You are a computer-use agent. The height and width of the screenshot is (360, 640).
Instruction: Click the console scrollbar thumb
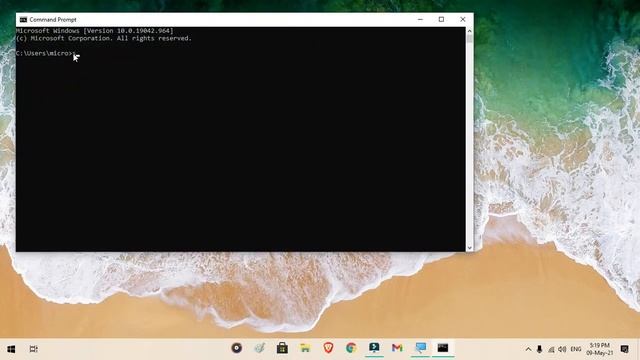click(469, 39)
